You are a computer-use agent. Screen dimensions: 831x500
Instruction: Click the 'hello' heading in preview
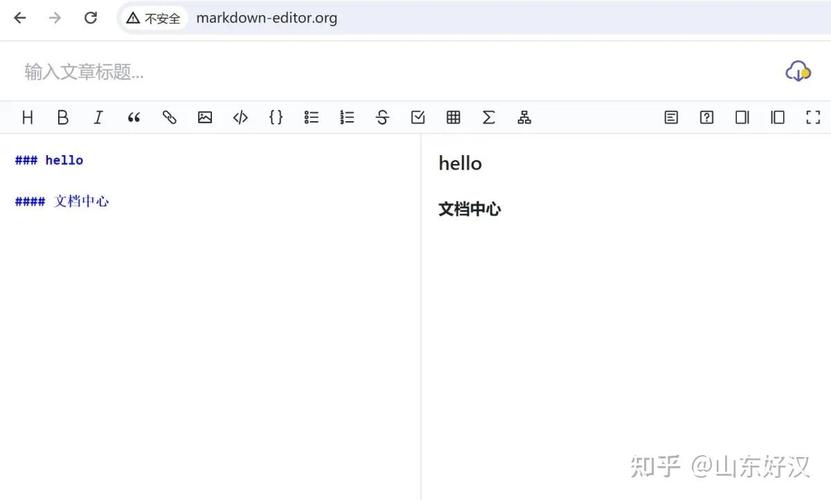click(460, 163)
